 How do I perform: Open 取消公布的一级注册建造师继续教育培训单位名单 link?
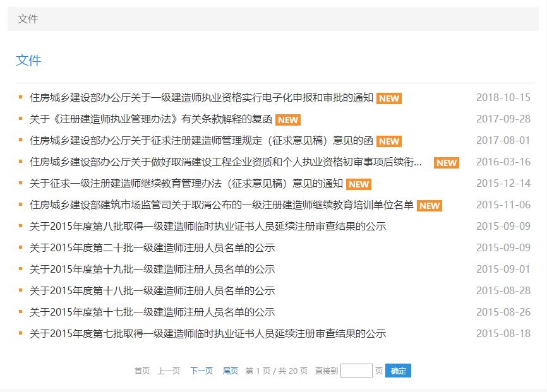pyautogui.click(x=222, y=205)
